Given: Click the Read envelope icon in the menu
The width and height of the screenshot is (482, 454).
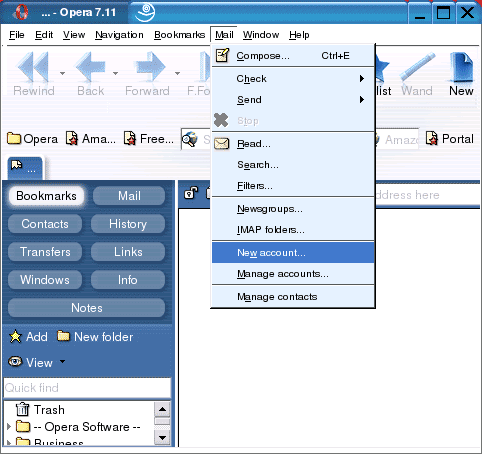Looking at the screenshot, I should (x=222, y=144).
